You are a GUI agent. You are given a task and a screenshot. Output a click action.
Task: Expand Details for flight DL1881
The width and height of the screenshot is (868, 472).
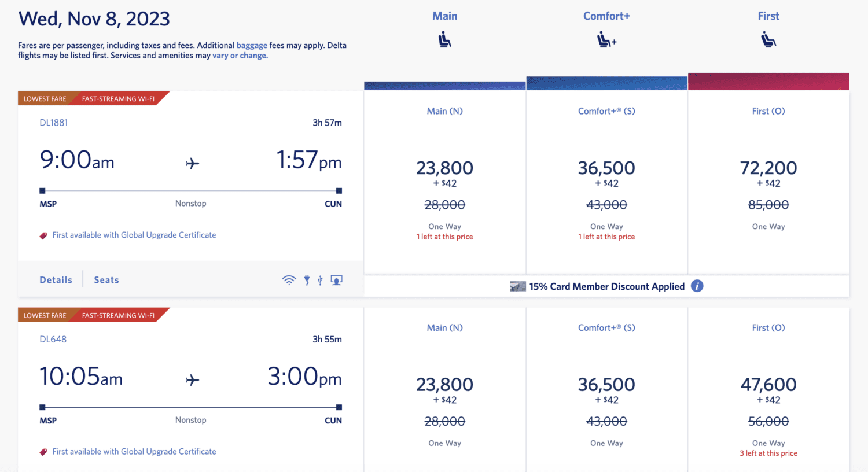56,279
